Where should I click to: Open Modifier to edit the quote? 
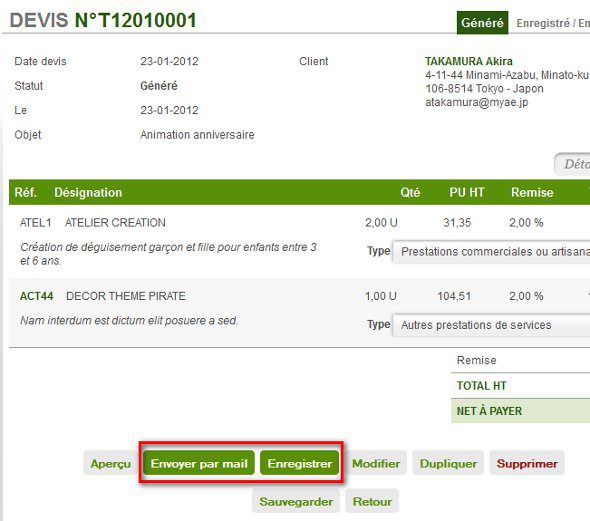point(376,463)
